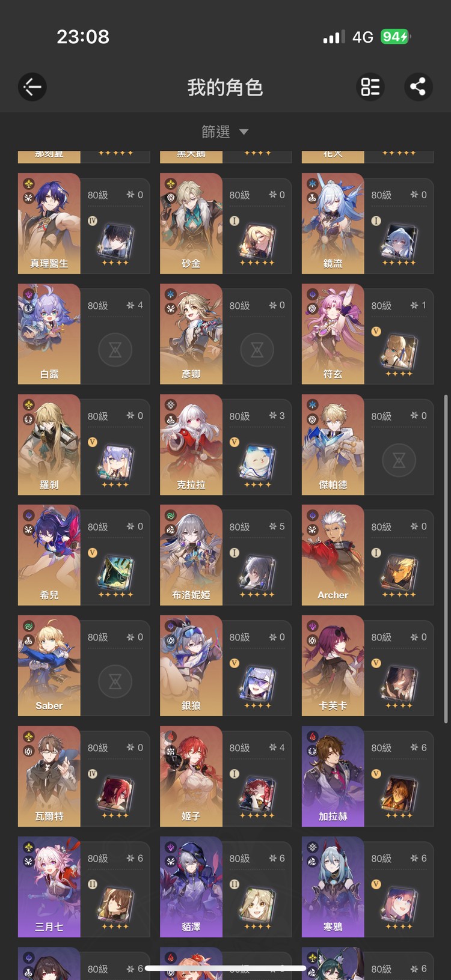Open the list layout view icon

point(370,87)
